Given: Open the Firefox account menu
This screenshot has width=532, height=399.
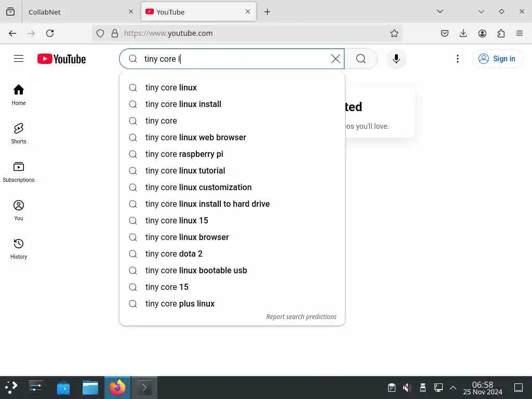Looking at the screenshot, I should pyautogui.click(x=482, y=33).
